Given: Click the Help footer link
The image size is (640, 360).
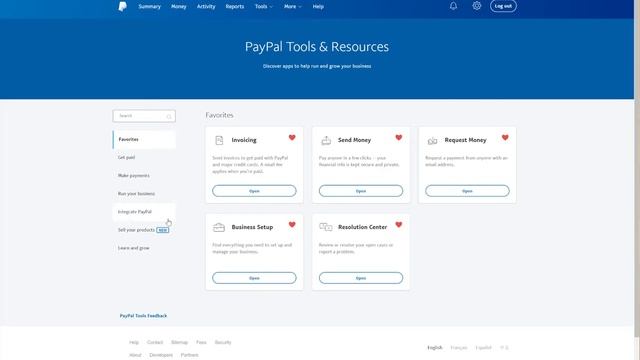Looking at the screenshot, I should point(134,342).
